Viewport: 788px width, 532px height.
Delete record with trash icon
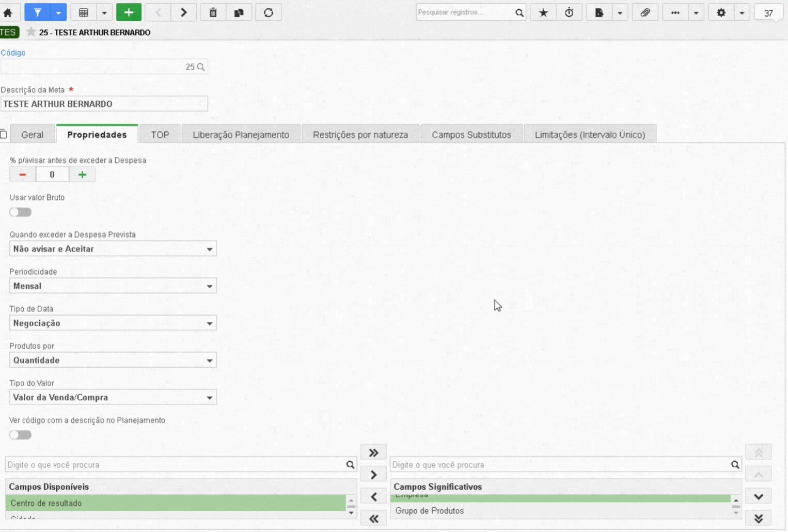[x=213, y=12]
